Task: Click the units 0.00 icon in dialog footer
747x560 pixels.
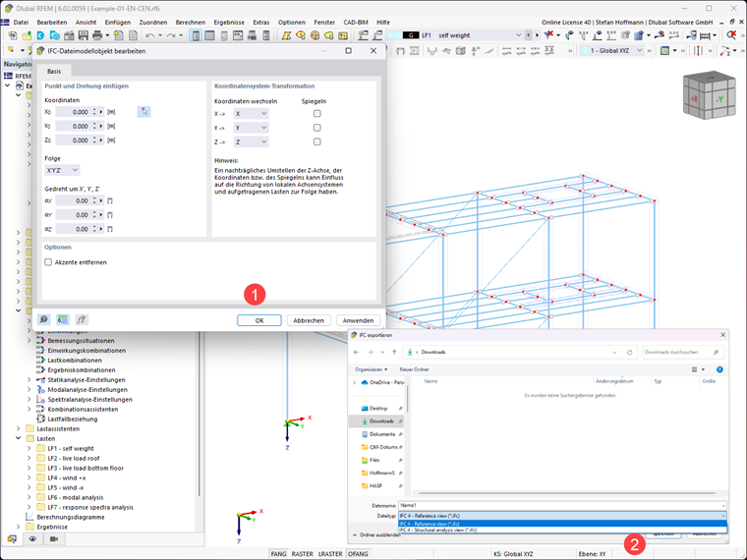Action: [62, 319]
